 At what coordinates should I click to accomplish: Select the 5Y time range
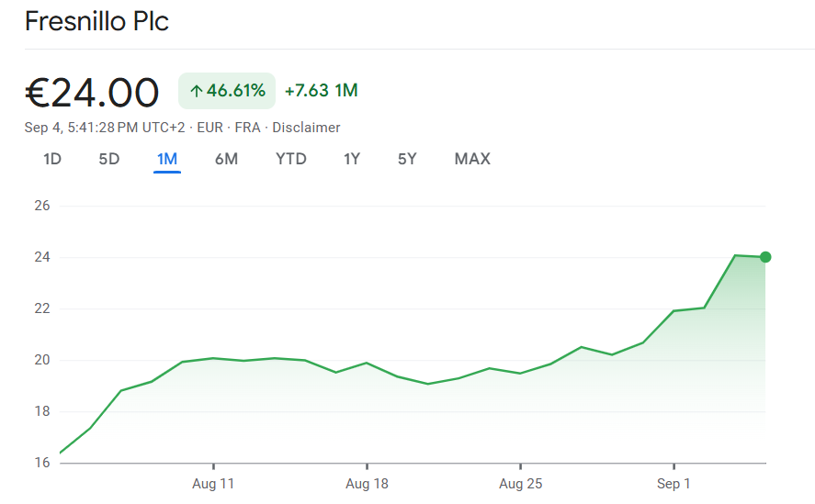pos(407,159)
